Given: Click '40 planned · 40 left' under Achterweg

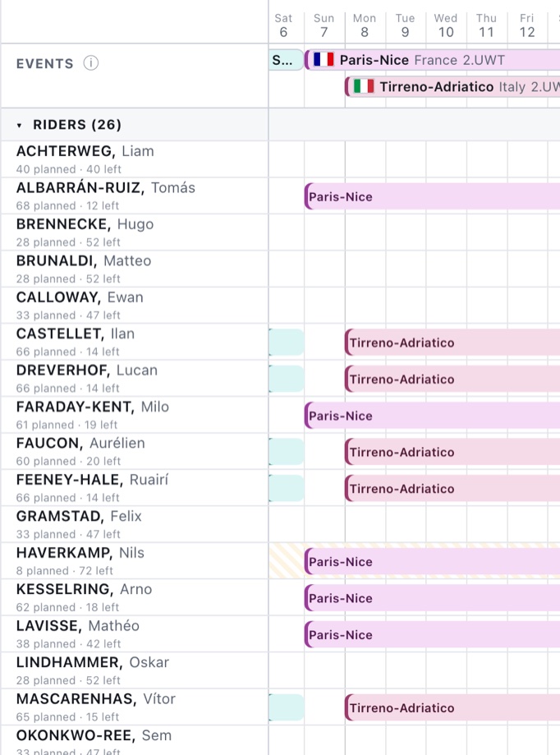Looking at the screenshot, I should (68, 169).
